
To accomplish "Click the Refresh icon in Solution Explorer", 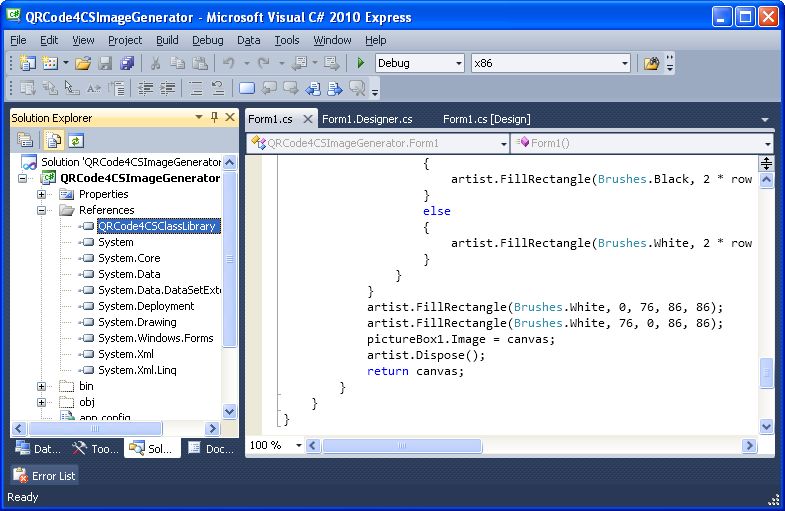I will tap(75, 141).
